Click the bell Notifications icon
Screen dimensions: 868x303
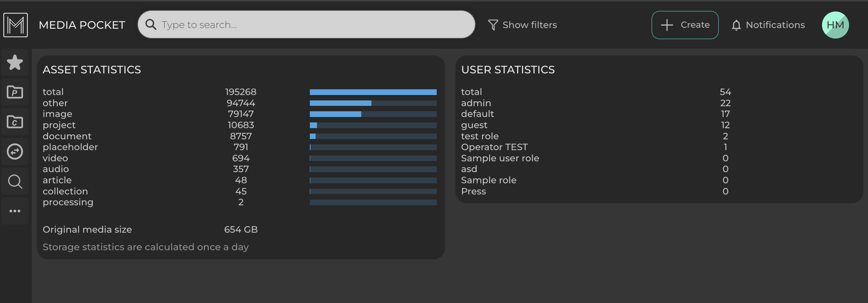[736, 25]
